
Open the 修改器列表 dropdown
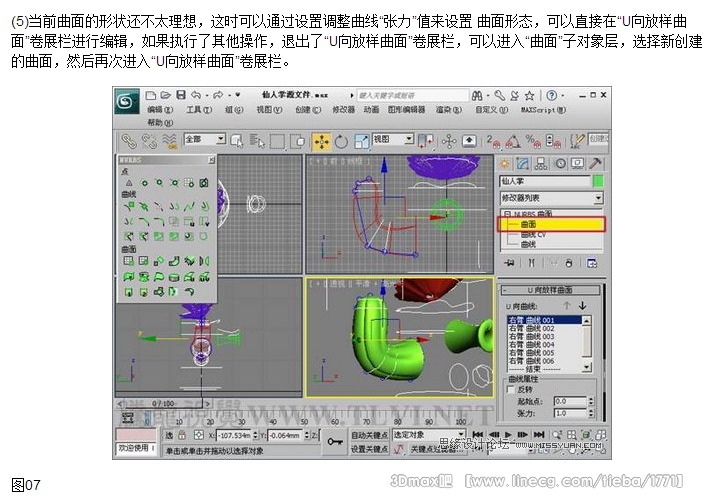tap(551, 198)
